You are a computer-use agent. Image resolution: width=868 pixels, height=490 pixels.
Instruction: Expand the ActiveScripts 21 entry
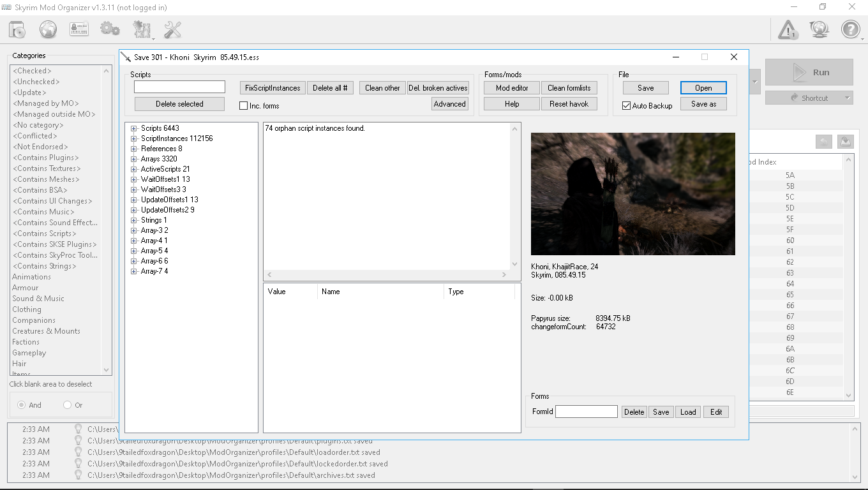[133, 168]
